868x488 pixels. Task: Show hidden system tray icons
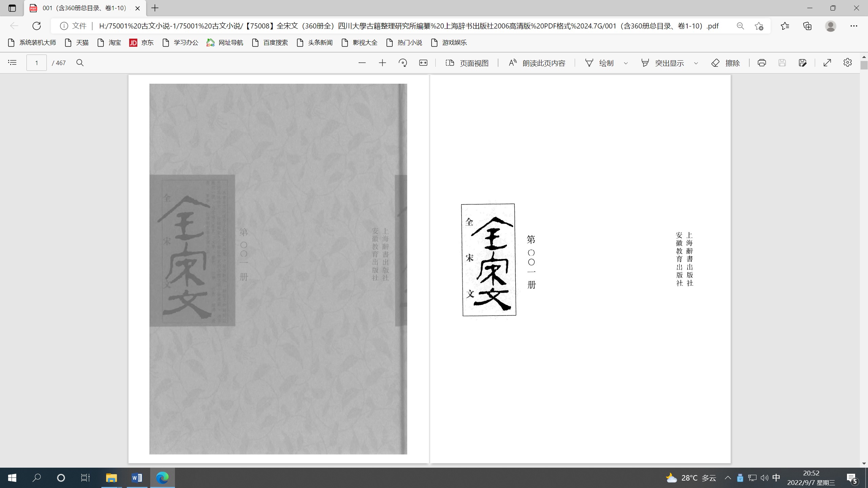(728, 478)
